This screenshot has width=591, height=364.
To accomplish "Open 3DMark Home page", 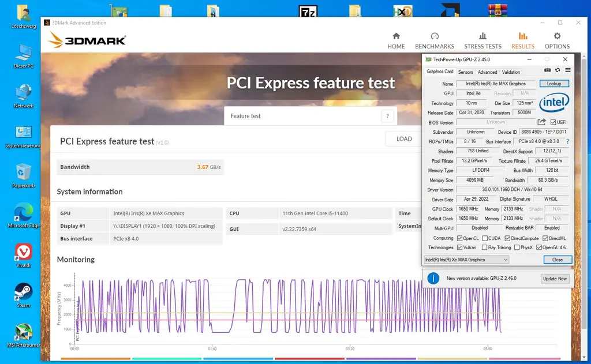I will pos(396,40).
